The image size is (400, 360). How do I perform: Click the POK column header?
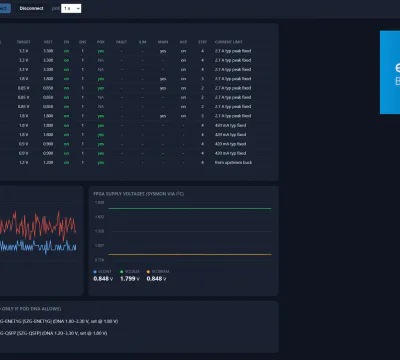click(101, 42)
